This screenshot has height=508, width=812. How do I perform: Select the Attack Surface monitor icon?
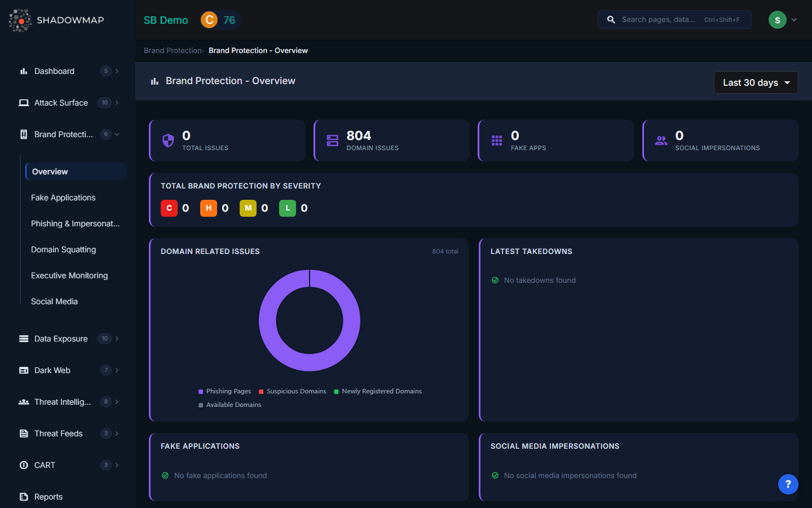pyautogui.click(x=23, y=102)
